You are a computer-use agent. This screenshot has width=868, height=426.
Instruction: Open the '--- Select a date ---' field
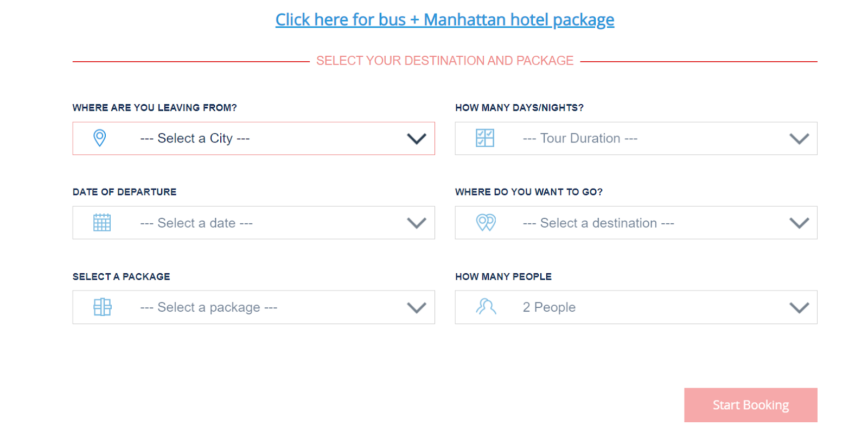[x=254, y=223]
